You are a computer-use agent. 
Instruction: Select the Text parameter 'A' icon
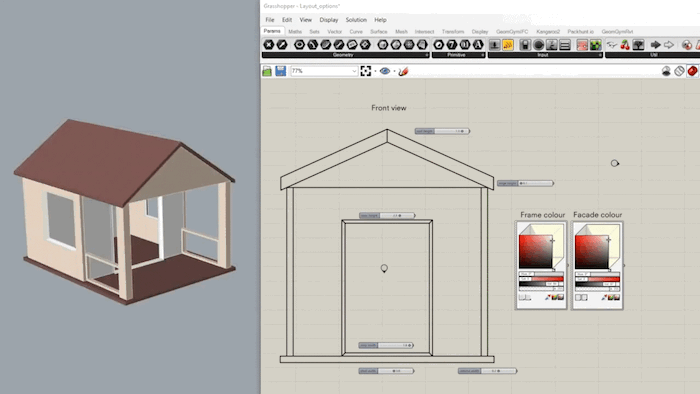478,45
